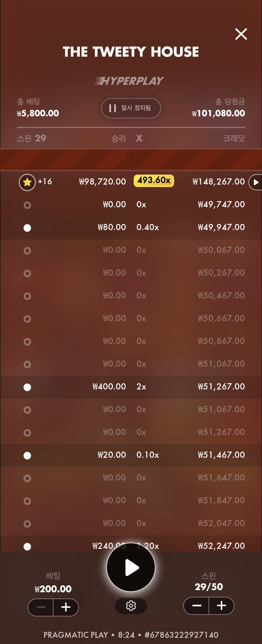Click the 승리 X column header

click(x=127, y=139)
